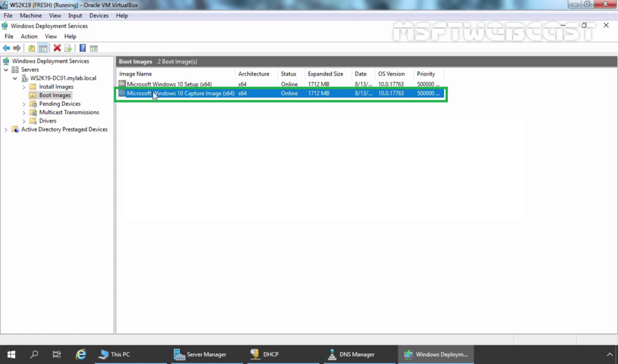
Task: Open the WDS Help menu
Action: point(70,36)
